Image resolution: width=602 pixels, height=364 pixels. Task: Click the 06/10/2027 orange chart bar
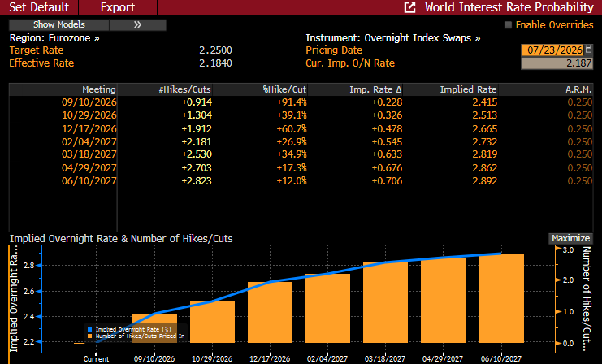pos(501,298)
